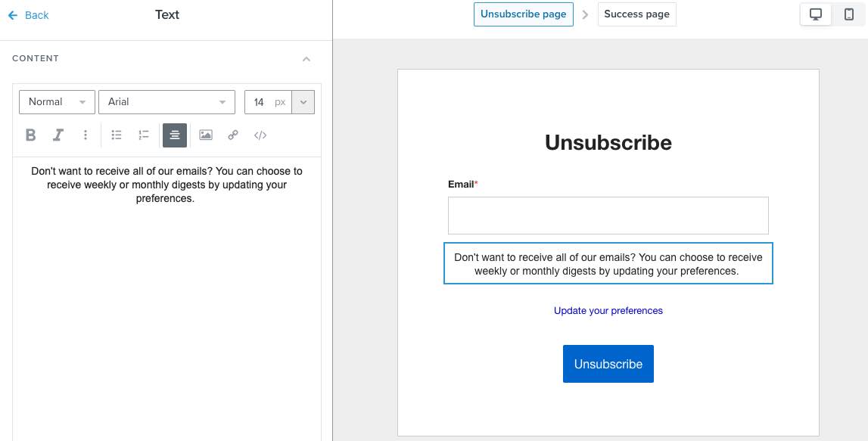
Task: Open the font size dropdown
Action: tap(302, 101)
